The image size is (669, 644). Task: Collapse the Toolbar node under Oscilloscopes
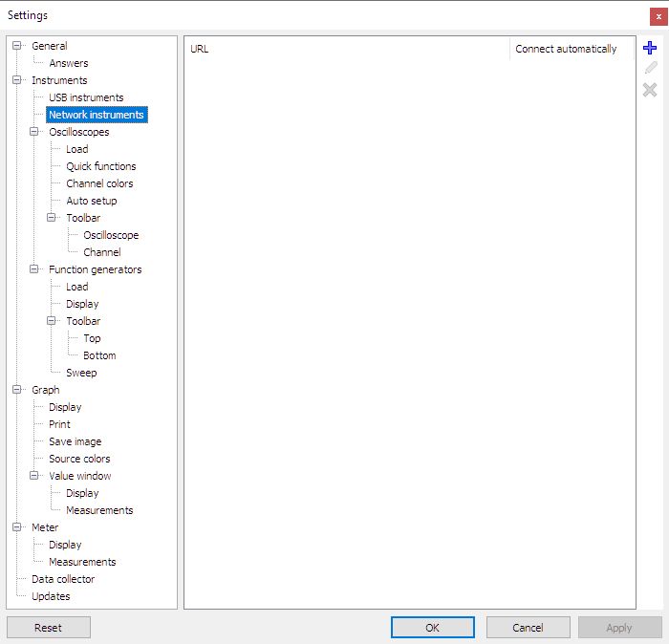51,218
